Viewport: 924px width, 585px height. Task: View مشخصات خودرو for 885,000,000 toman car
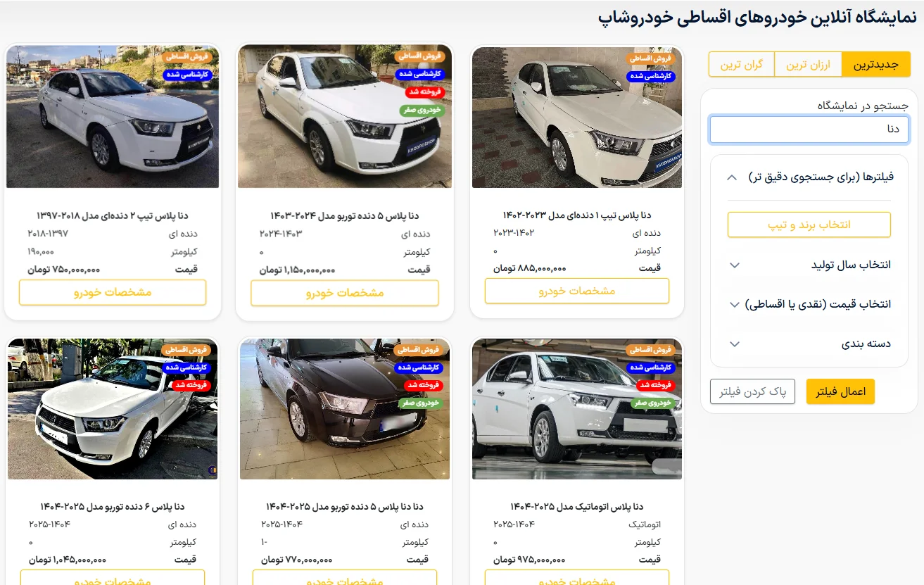[577, 291]
